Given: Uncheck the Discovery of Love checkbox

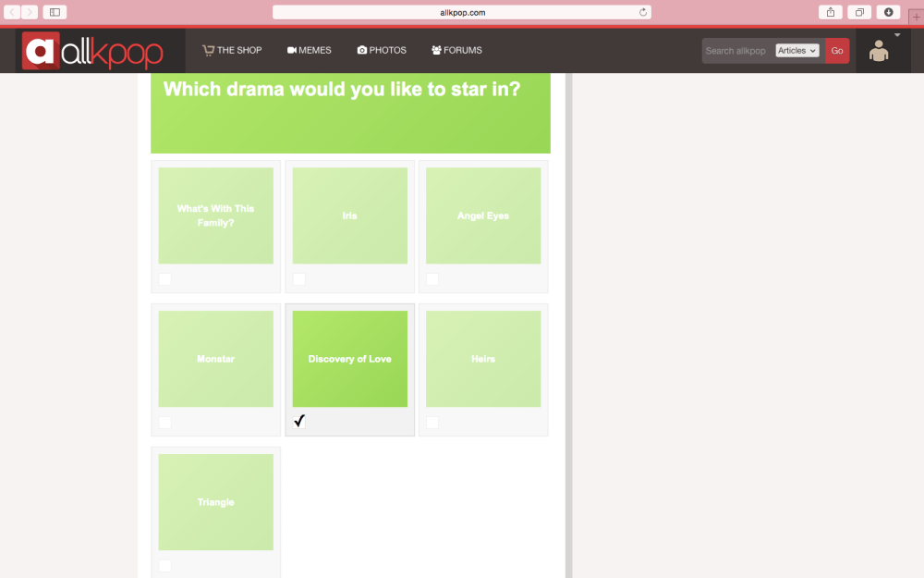Looking at the screenshot, I should [299, 422].
